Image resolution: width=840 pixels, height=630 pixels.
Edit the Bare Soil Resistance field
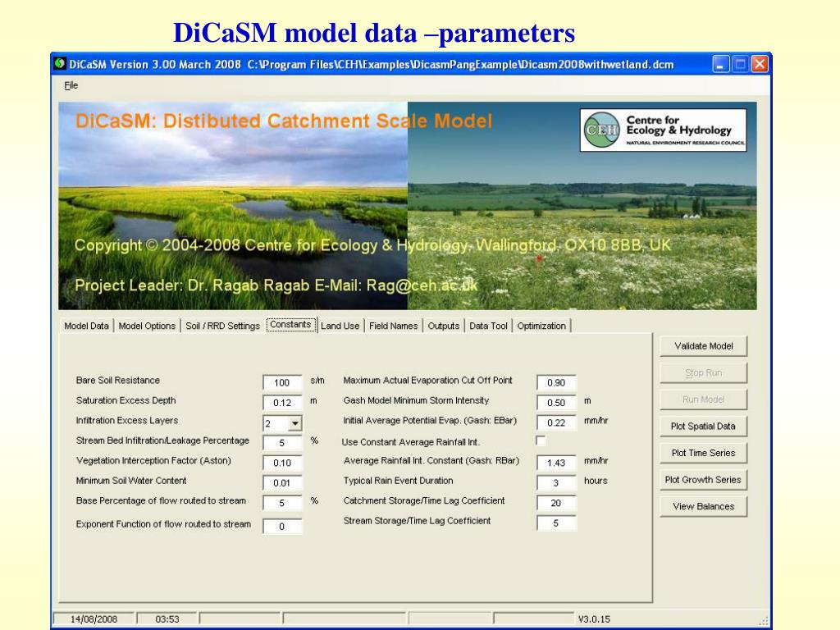282,382
